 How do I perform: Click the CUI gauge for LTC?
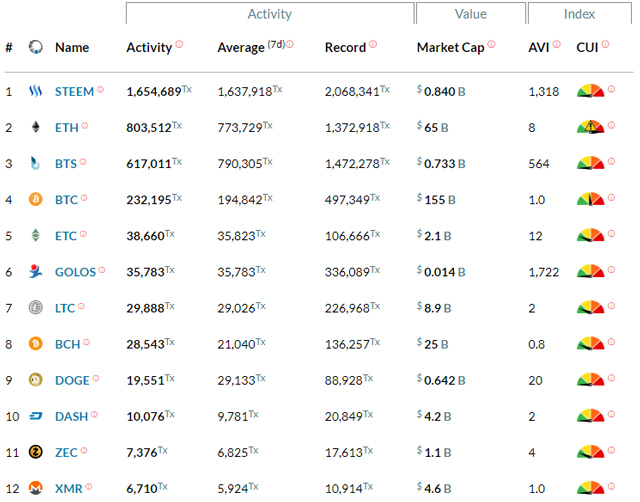coord(590,307)
